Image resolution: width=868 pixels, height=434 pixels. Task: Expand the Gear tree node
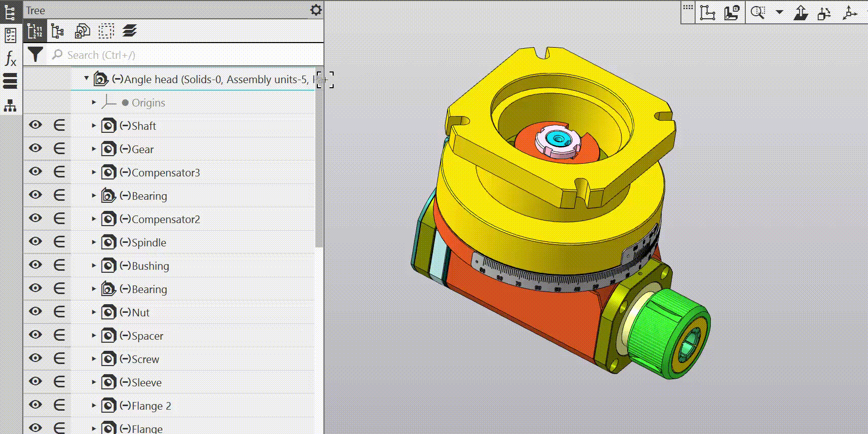click(x=94, y=149)
